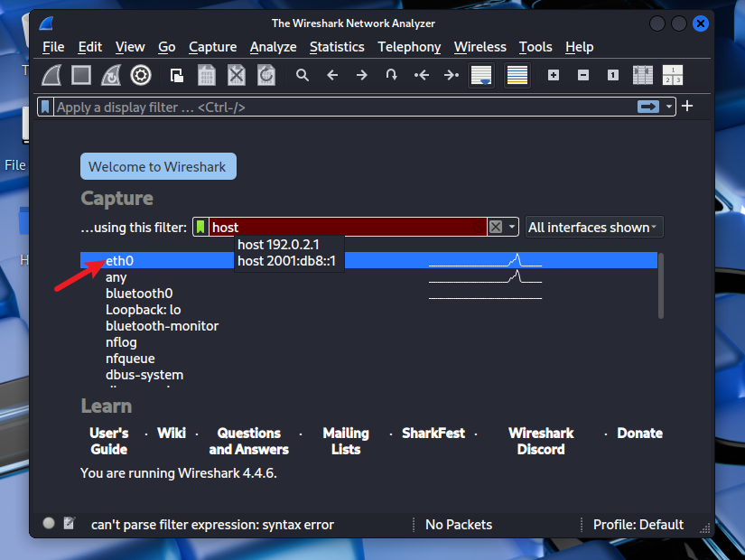The width and height of the screenshot is (745, 560).
Task: Apply display filter arrow button
Action: (648, 107)
